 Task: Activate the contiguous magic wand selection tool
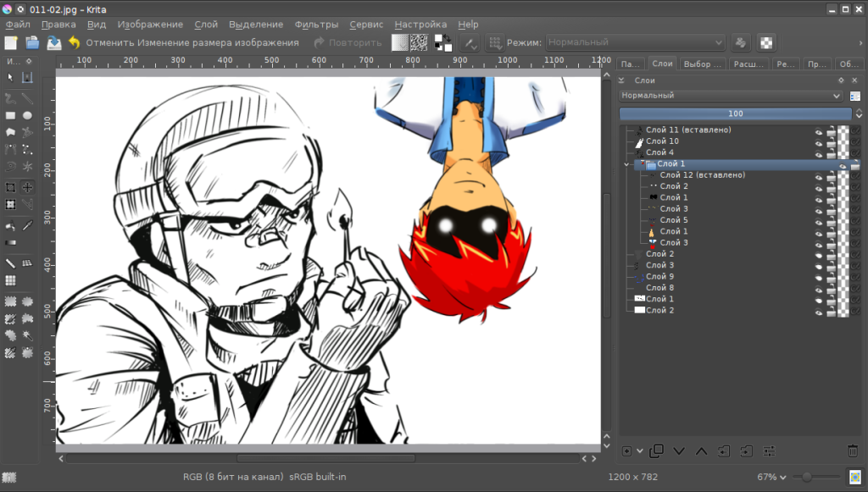(x=27, y=335)
